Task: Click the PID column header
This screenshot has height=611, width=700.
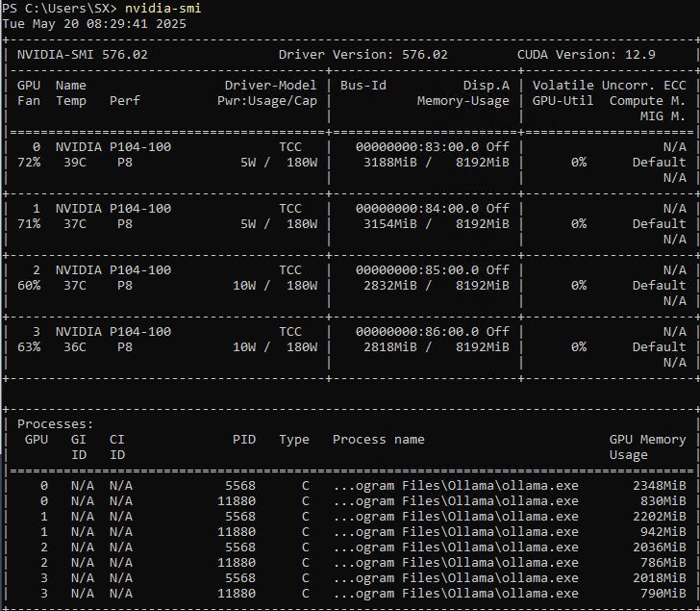Action: (244, 440)
